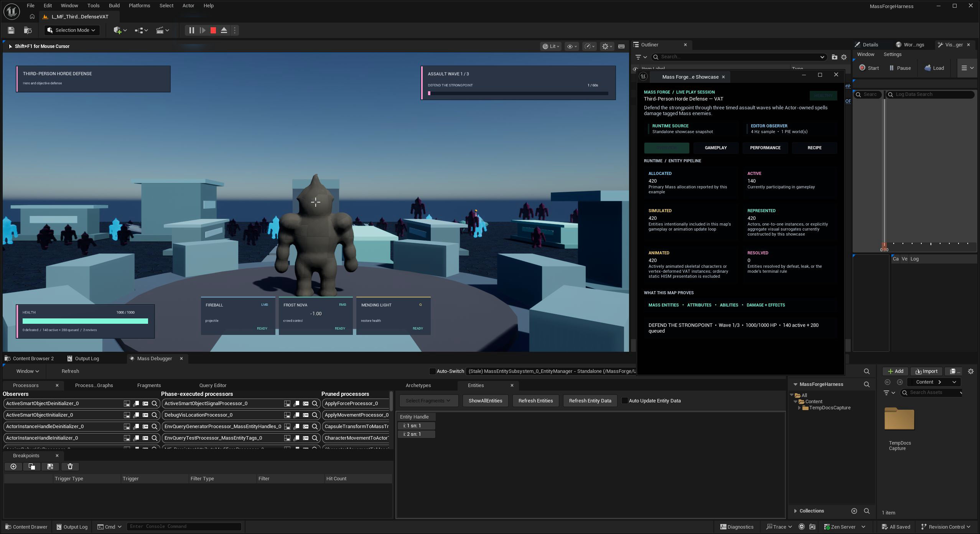The width and height of the screenshot is (980, 534).
Task: Click the Trace snapshot camera icon in status bar
Action: [x=812, y=527]
